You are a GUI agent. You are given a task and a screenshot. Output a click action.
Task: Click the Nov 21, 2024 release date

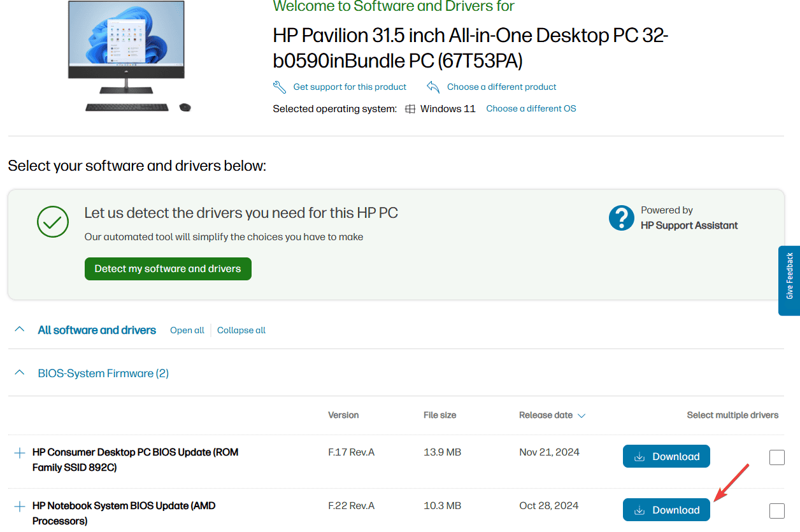pyautogui.click(x=549, y=452)
